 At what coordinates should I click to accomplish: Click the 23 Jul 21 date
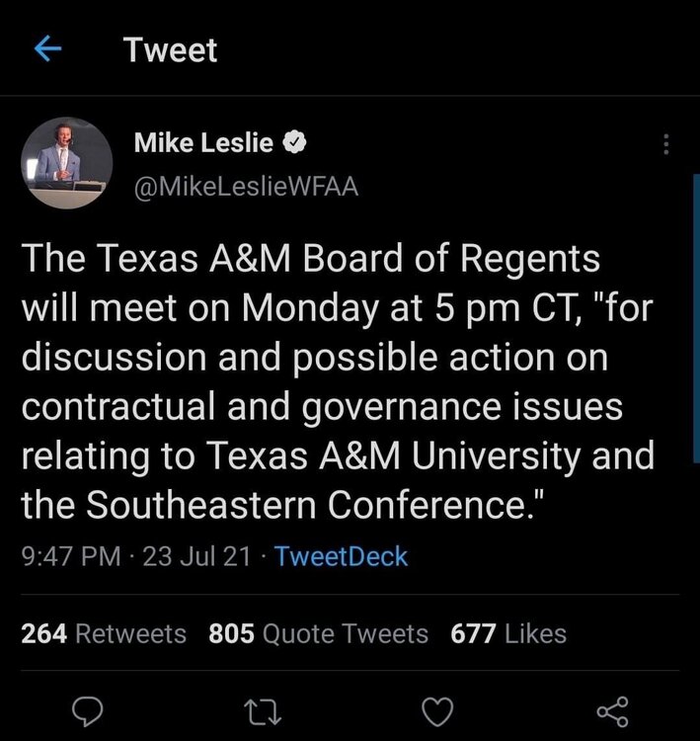click(x=195, y=556)
